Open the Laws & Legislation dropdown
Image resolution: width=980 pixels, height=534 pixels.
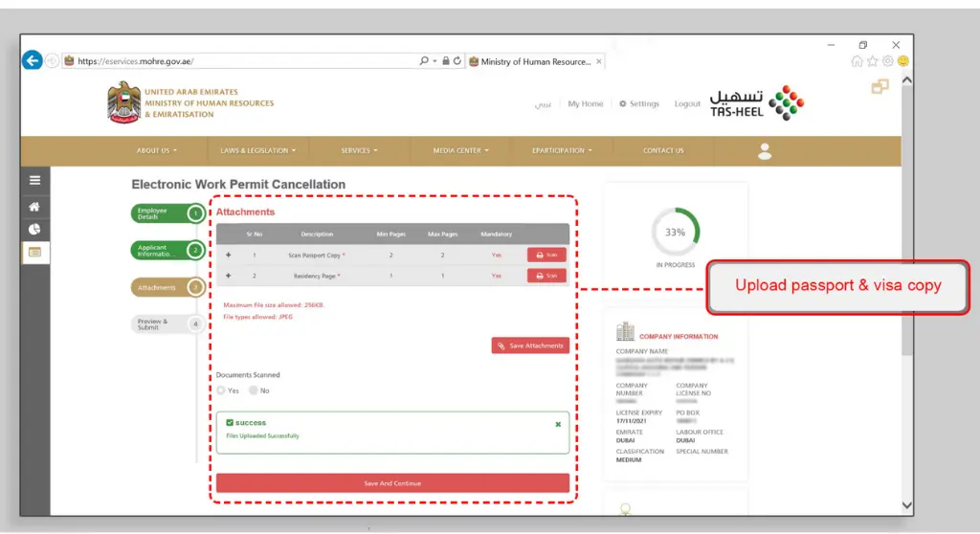(x=258, y=150)
